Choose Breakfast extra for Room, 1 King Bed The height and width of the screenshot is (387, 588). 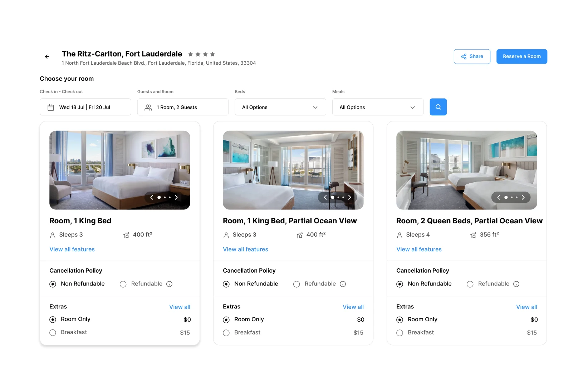tap(53, 333)
